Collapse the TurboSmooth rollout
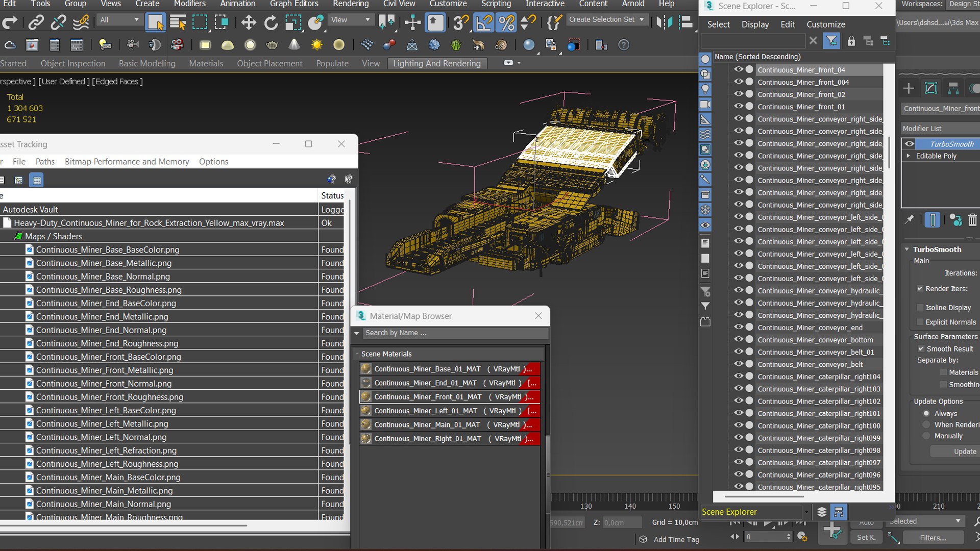Screen dimensions: 980x551 tap(907, 249)
